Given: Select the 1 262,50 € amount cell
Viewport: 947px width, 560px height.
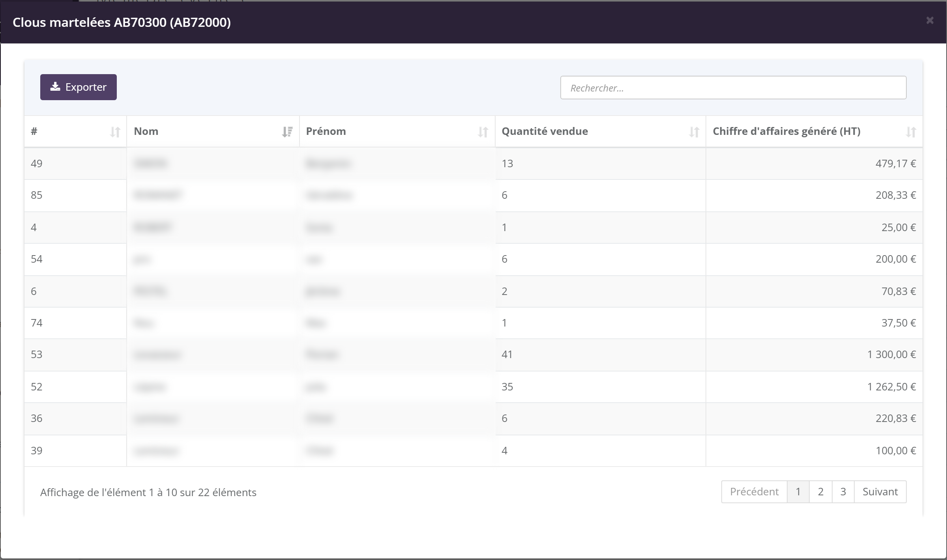Looking at the screenshot, I should [814, 387].
